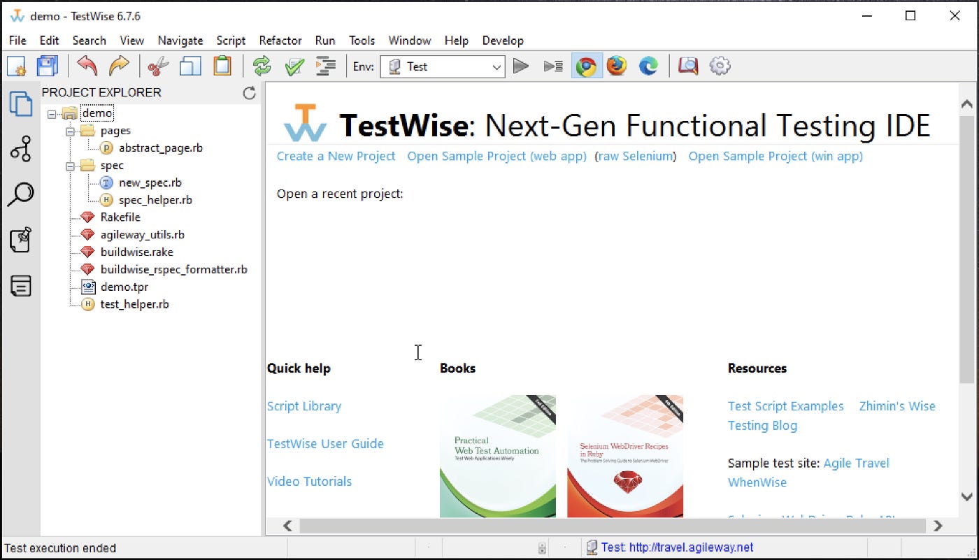Click the green checkmark toolbar icon
This screenshot has width=979, height=560.
click(294, 66)
